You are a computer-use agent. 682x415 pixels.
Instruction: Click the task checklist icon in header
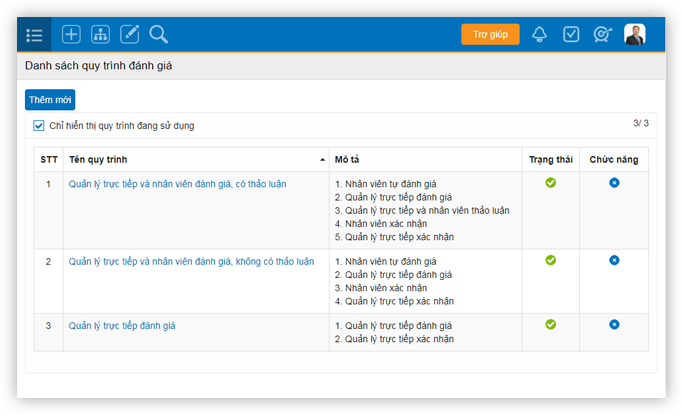pyautogui.click(x=571, y=35)
